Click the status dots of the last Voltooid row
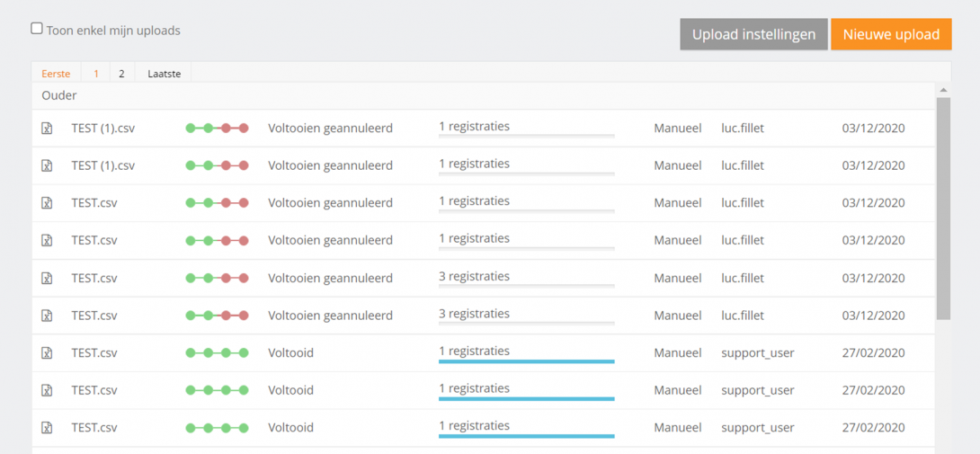This screenshot has width=980, height=454. 217,428
